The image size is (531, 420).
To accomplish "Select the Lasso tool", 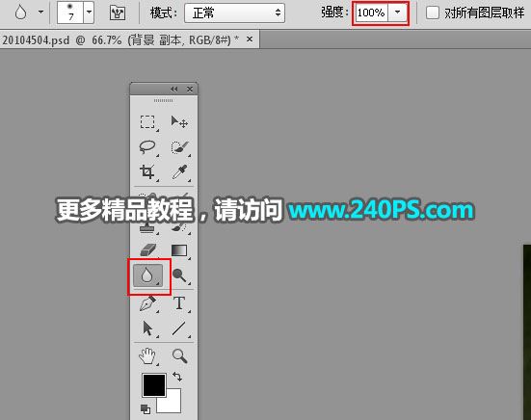I will [x=147, y=147].
